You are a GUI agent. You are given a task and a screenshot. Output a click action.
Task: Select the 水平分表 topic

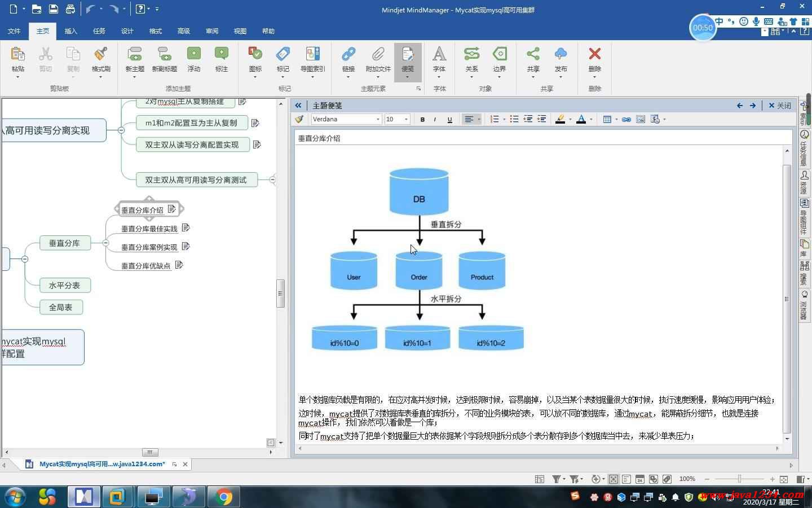[x=65, y=286]
